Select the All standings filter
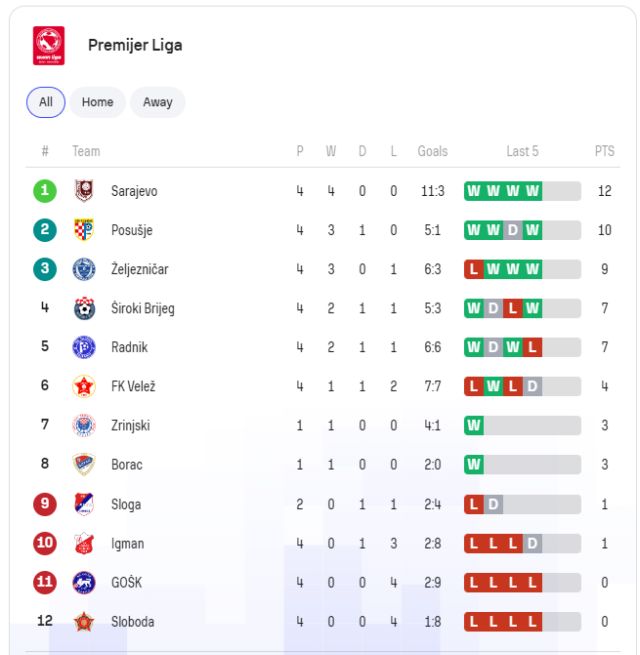This screenshot has width=640, height=655. [46, 102]
